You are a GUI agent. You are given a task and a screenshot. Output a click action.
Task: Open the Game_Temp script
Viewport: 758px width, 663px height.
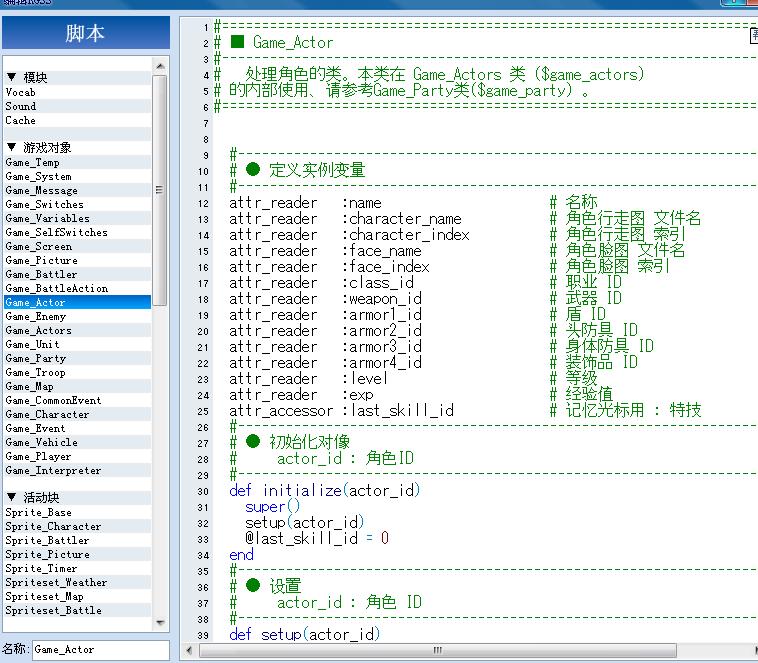77,162
